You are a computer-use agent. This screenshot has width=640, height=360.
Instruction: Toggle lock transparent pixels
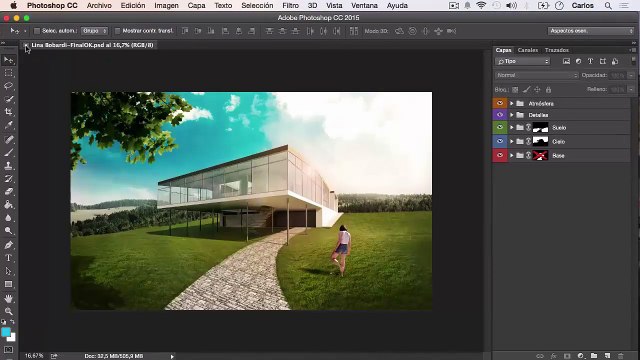[x=515, y=89]
